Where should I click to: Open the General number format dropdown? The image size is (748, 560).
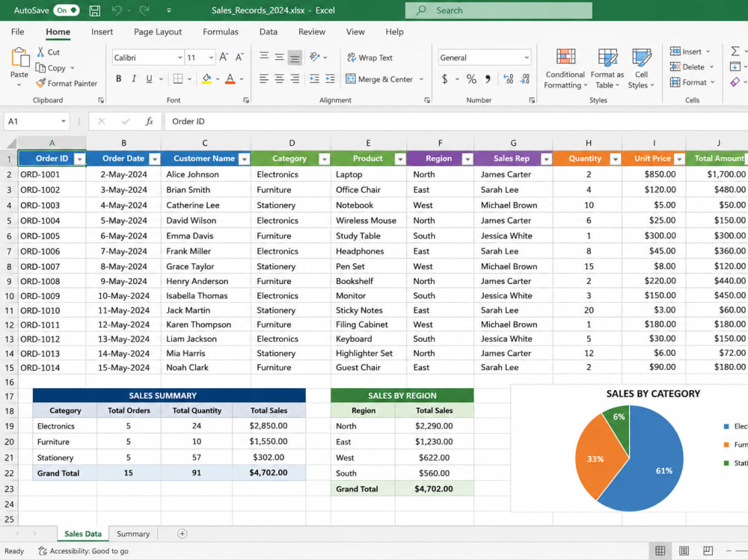click(527, 58)
